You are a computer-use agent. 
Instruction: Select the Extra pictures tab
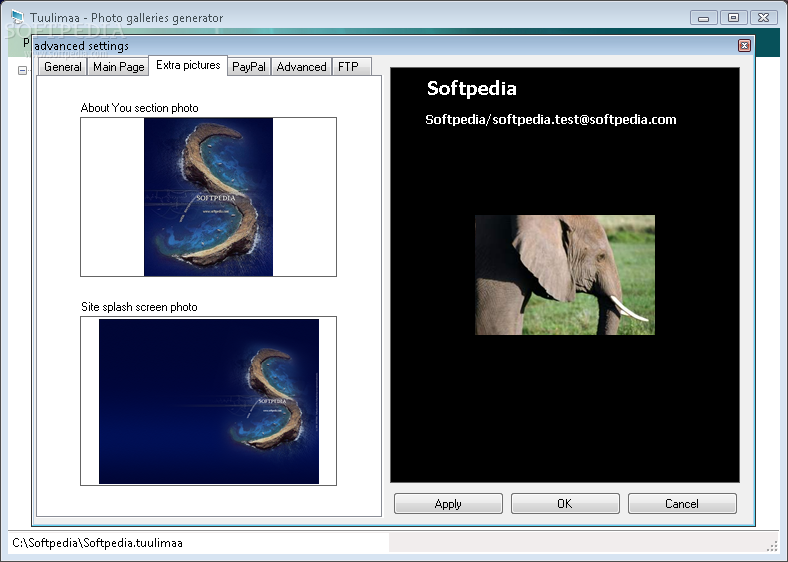click(188, 65)
